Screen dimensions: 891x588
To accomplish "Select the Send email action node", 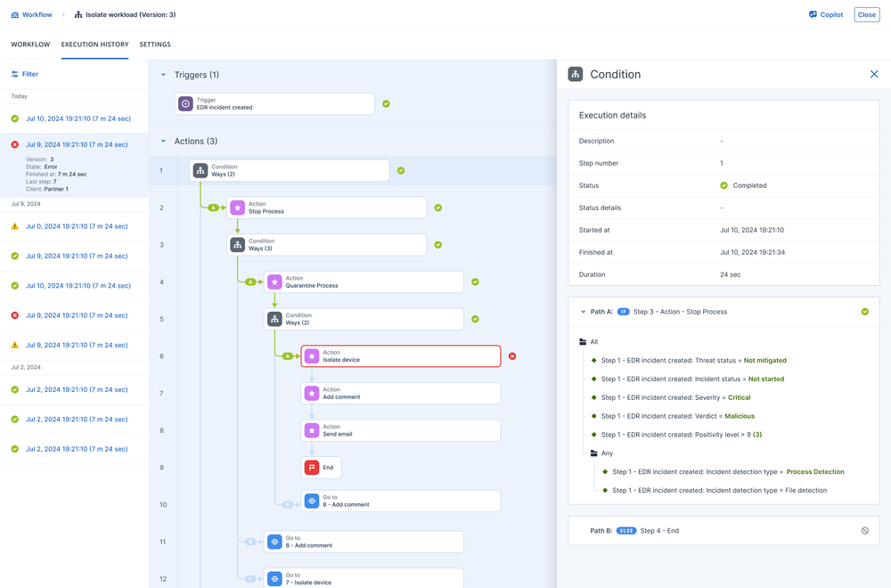I will pos(401,430).
